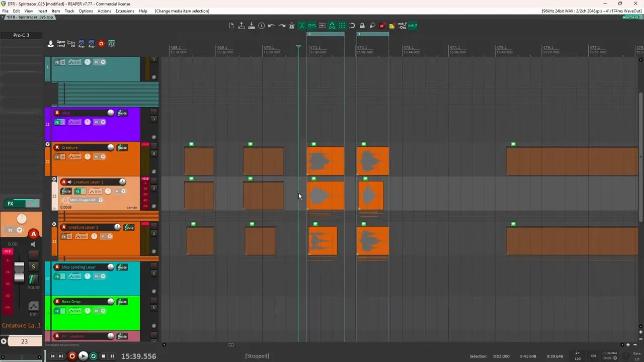The width and height of the screenshot is (644, 362).
Task: Click the Undo arrow icon
Action: pyautogui.click(x=272, y=26)
